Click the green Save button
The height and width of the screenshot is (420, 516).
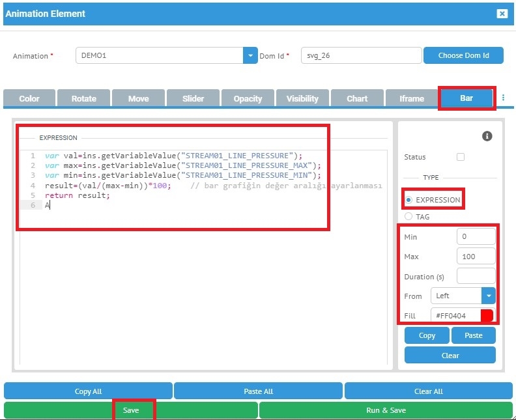tap(131, 411)
